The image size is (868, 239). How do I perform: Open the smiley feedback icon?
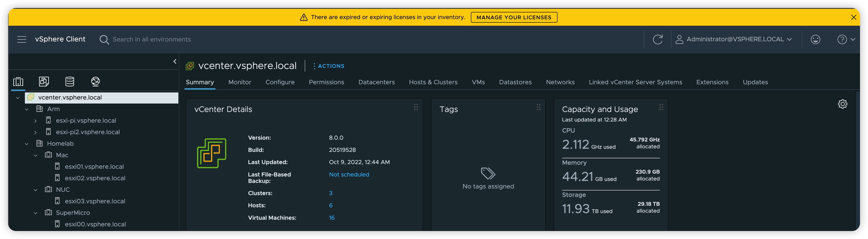coord(815,39)
